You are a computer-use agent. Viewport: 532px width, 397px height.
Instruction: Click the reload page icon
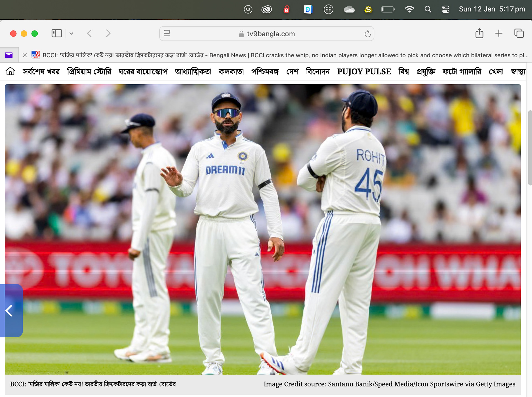[367, 34]
